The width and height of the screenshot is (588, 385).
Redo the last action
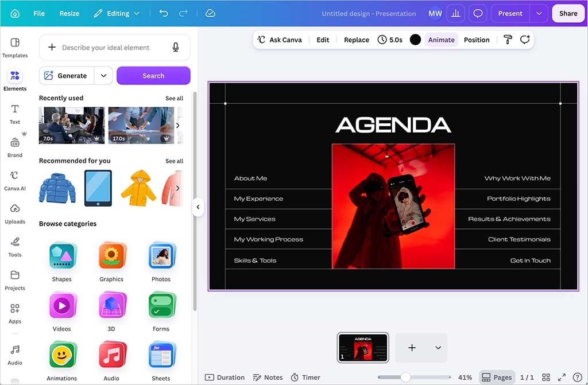183,13
